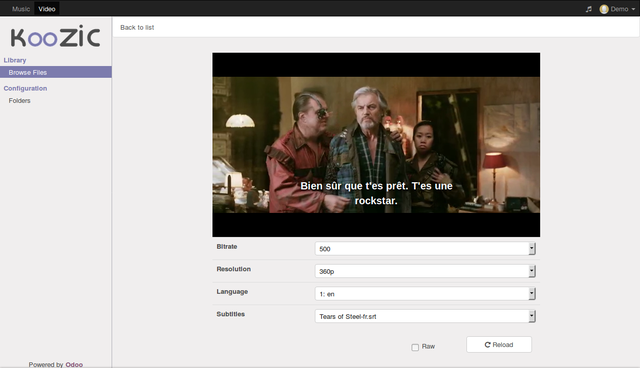Screen dimensions: 640x368
Task: Follow the Odoo link in footer
Action: (x=74, y=364)
